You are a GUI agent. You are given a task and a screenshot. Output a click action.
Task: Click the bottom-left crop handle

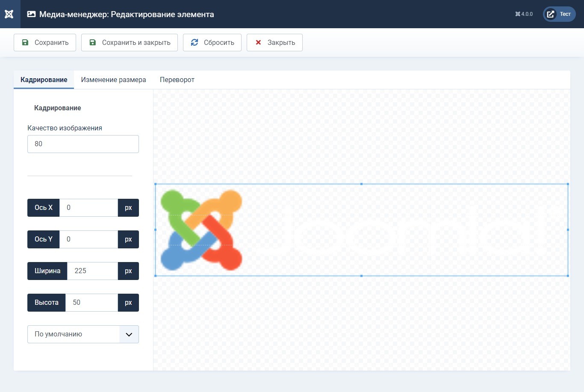click(x=155, y=276)
